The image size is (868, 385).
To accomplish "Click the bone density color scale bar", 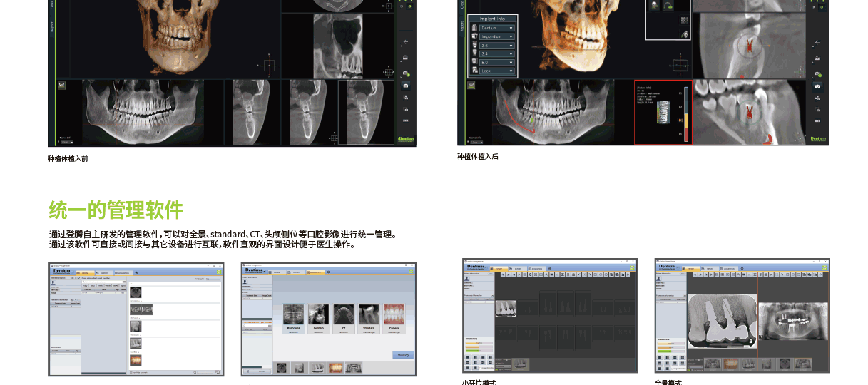I will coord(685,115).
